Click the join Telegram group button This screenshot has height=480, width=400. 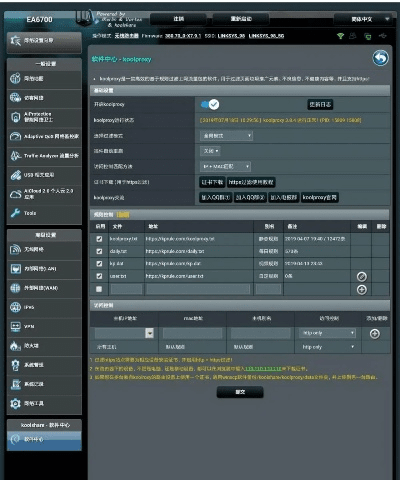(284, 198)
